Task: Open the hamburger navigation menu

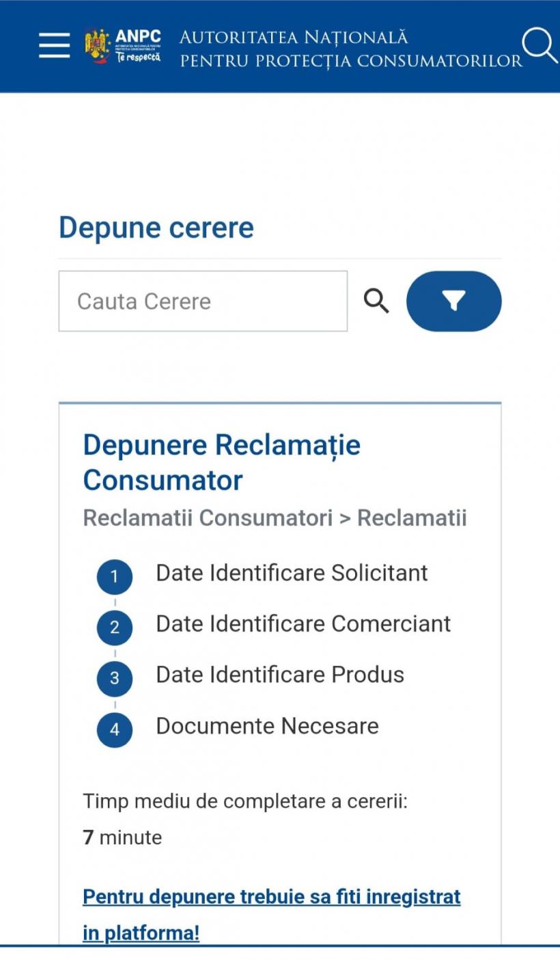Action: pos(54,46)
